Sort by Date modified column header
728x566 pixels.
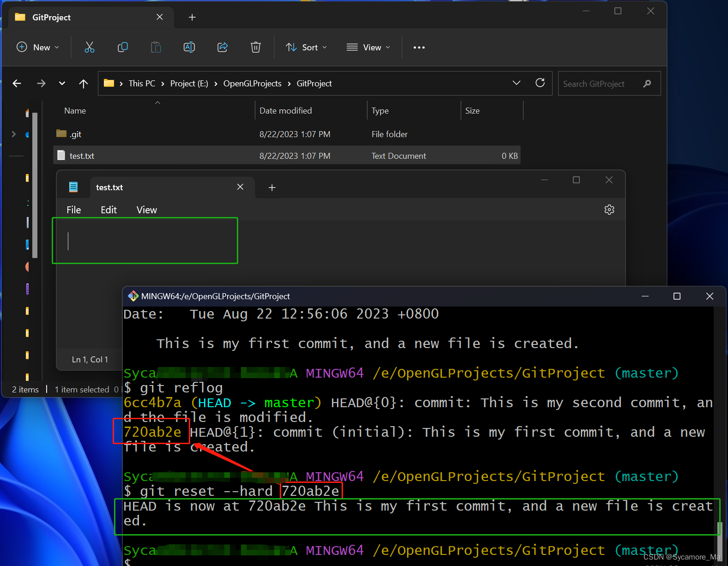[286, 111]
